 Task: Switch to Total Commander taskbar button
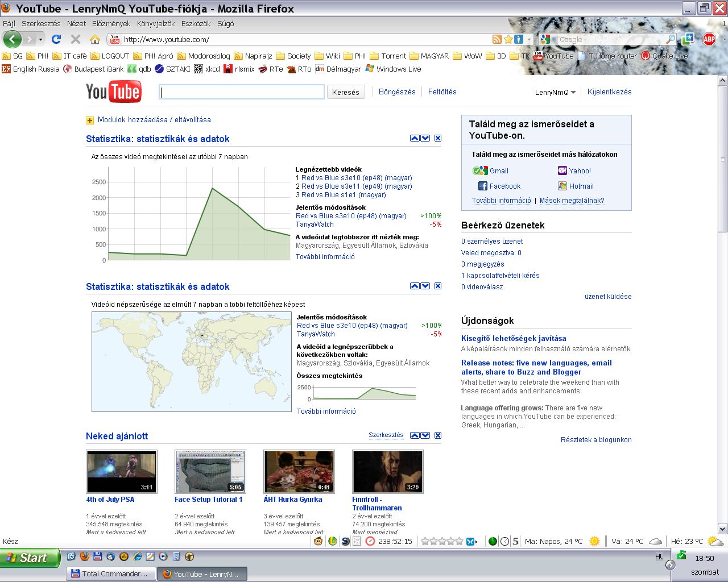click(111, 573)
